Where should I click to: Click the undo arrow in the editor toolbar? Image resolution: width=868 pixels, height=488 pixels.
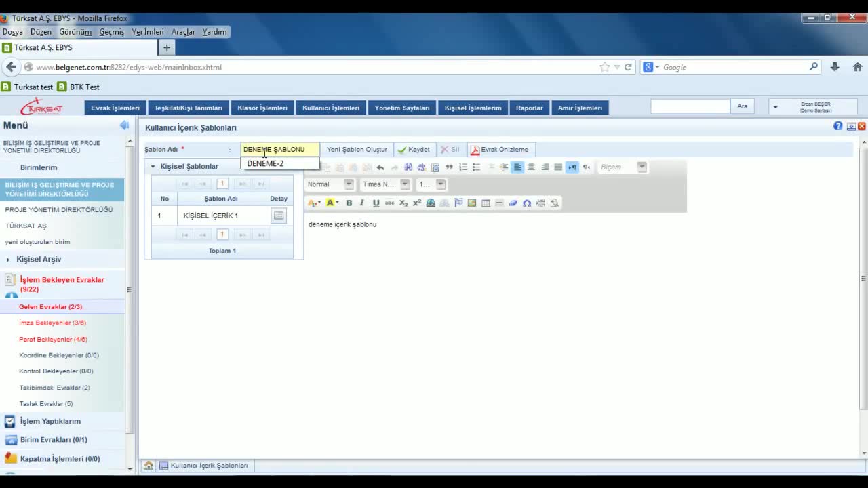pyautogui.click(x=380, y=167)
